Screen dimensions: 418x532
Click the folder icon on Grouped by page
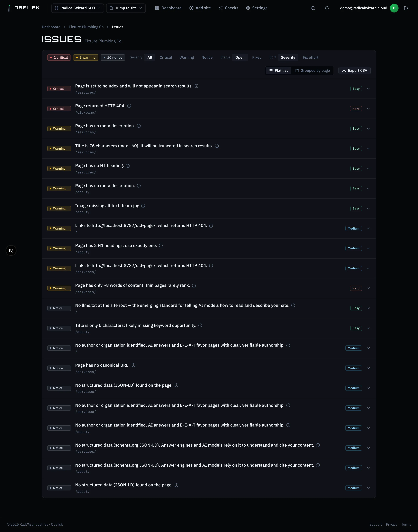point(297,71)
